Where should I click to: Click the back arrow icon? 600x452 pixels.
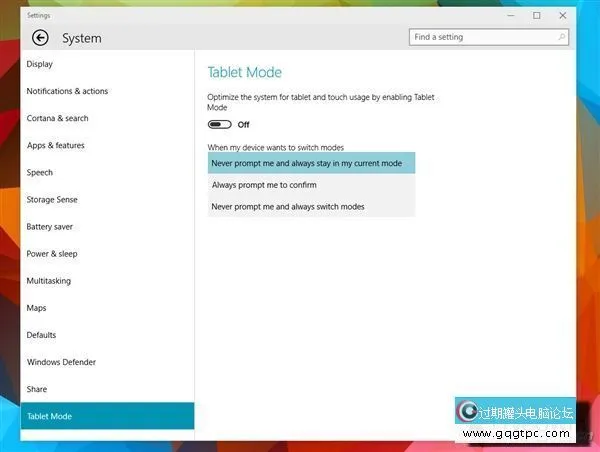pos(40,38)
